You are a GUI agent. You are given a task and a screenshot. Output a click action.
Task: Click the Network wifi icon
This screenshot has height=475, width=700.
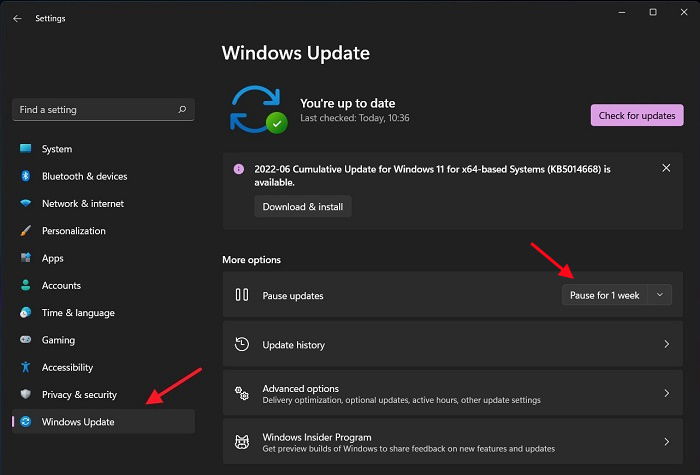point(25,203)
